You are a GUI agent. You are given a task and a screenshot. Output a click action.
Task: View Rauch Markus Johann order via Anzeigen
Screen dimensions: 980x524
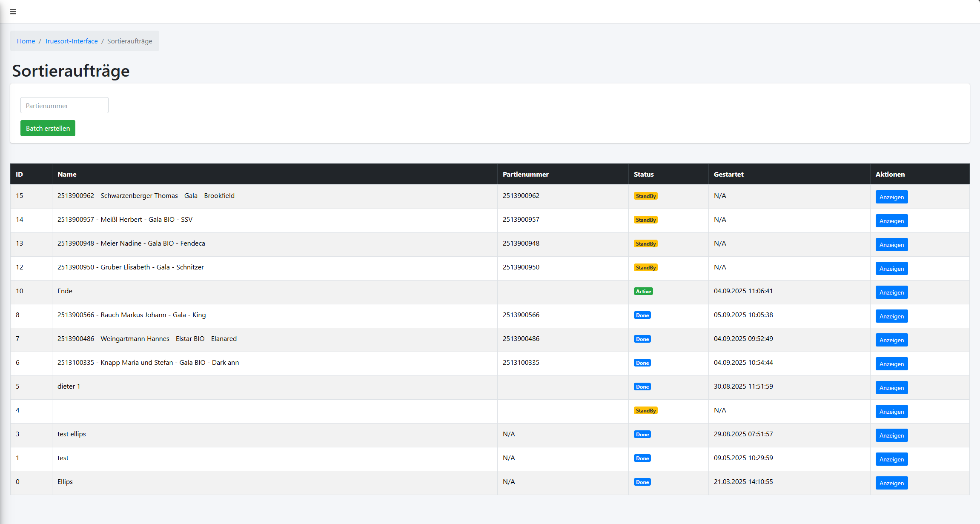(x=891, y=316)
